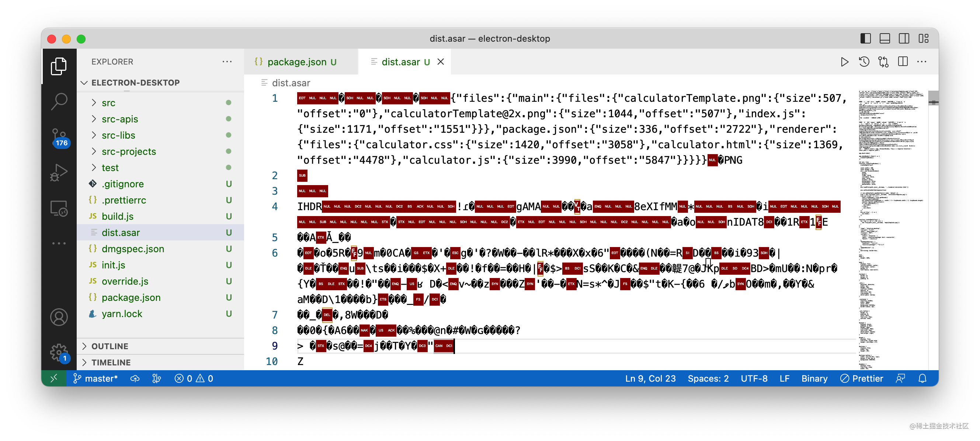Click line number 10 in gutter

[272, 361]
